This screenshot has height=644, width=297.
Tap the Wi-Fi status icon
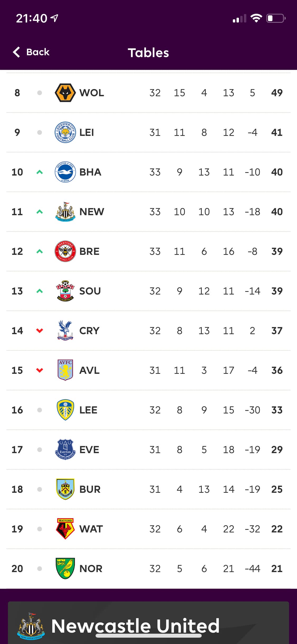click(x=256, y=18)
